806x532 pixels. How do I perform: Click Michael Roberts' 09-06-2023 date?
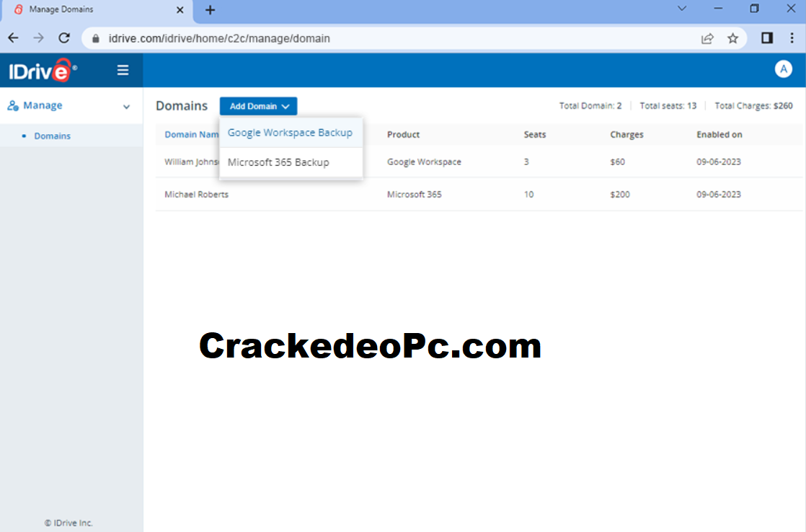tap(719, 195)
